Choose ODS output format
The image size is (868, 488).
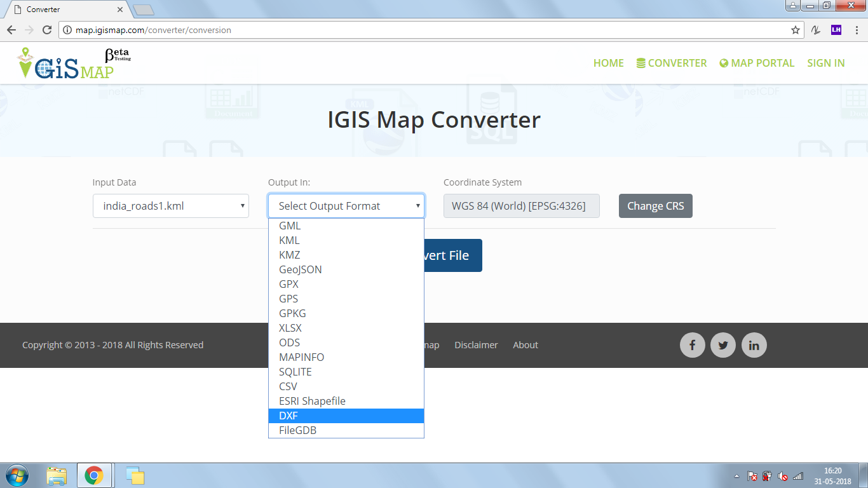346,342
